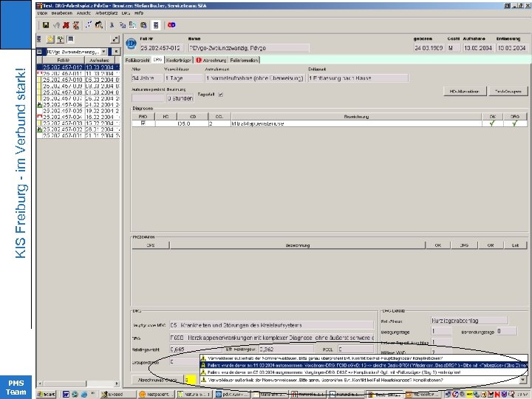Open the Datei menu
This screenshot has width=532, height=399.
point(42,13)
